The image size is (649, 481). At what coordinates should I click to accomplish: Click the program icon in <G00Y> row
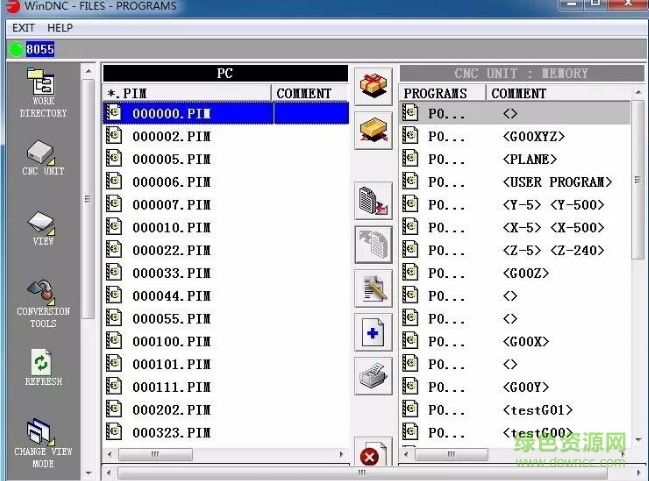point(410,386)
